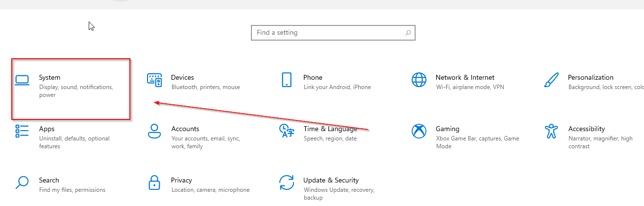
Task: Click the magnifier icon inside the search box
Action: tap(408, 33)
